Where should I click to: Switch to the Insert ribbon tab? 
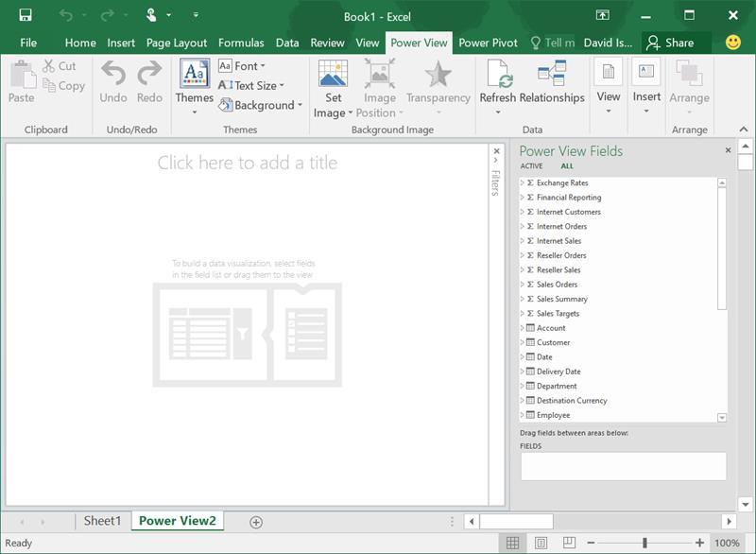pyautogui.click(x=121, y=43)
